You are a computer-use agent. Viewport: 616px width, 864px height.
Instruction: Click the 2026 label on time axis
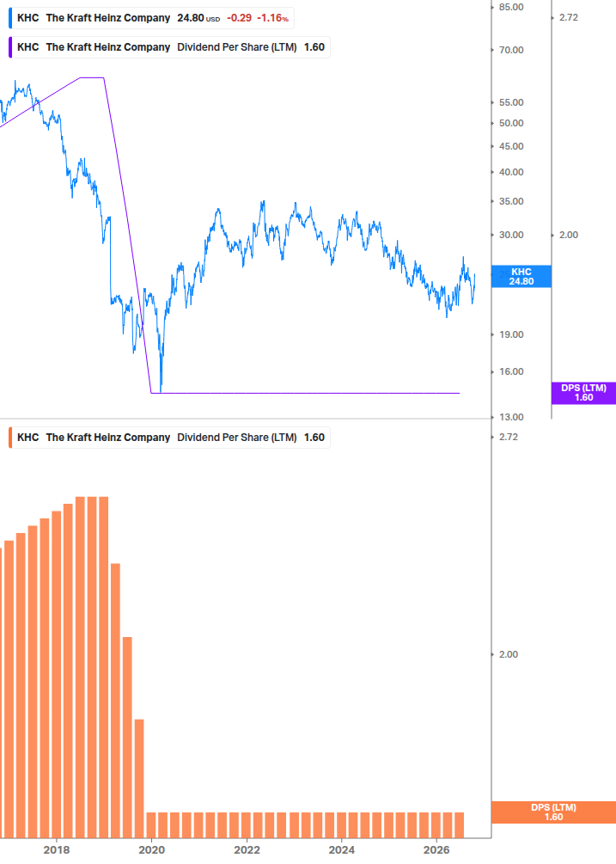(x=436, y=849)
